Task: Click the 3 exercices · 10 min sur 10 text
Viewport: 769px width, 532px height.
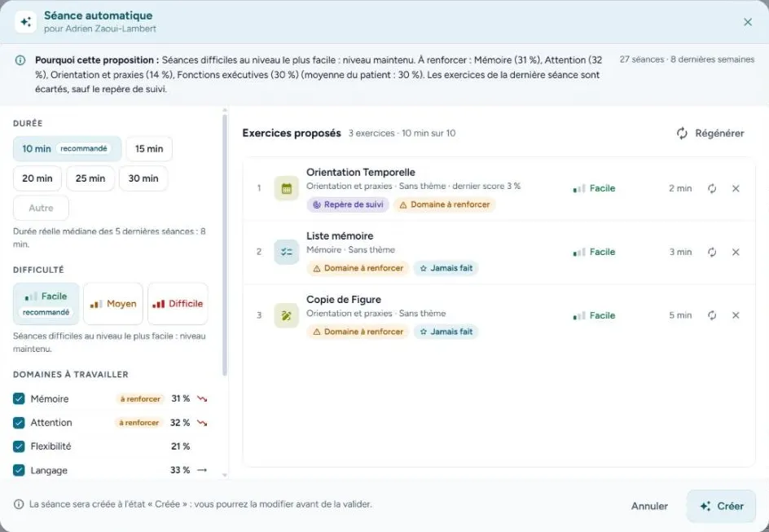Action: coord(402,134)
